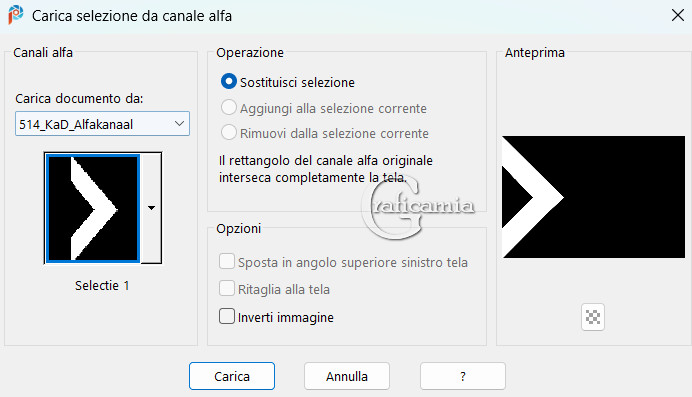Click the dialog title Carica selezione da canale alfa
This screenshot has width=692, height=397.
tap(132, 16)
